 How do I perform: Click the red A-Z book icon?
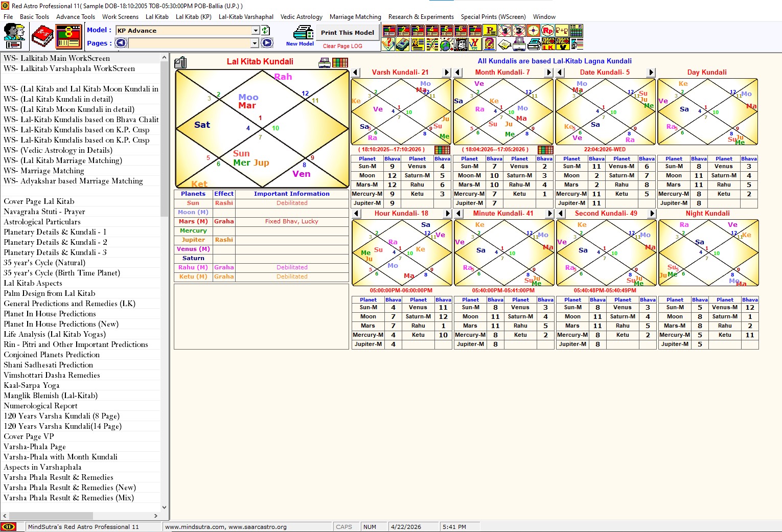pyautogui.click(x=42, y=37)
